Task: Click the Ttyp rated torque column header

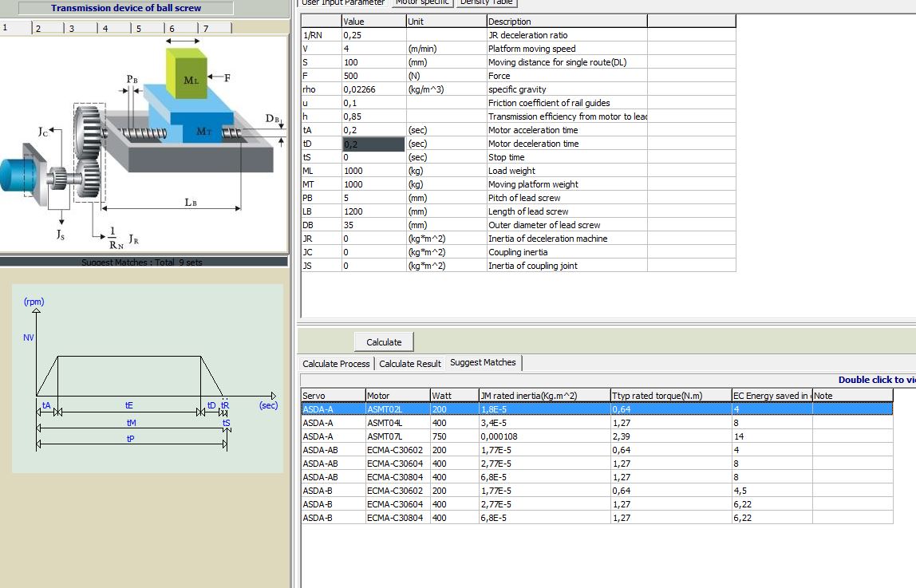Action: (x=670, y=395)
